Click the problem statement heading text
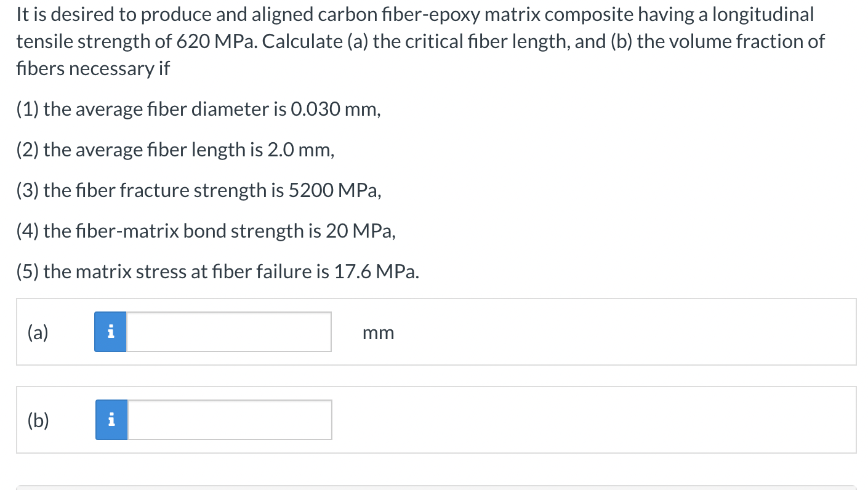This screenshot has width=868, height=490. (x=420, y=41)
